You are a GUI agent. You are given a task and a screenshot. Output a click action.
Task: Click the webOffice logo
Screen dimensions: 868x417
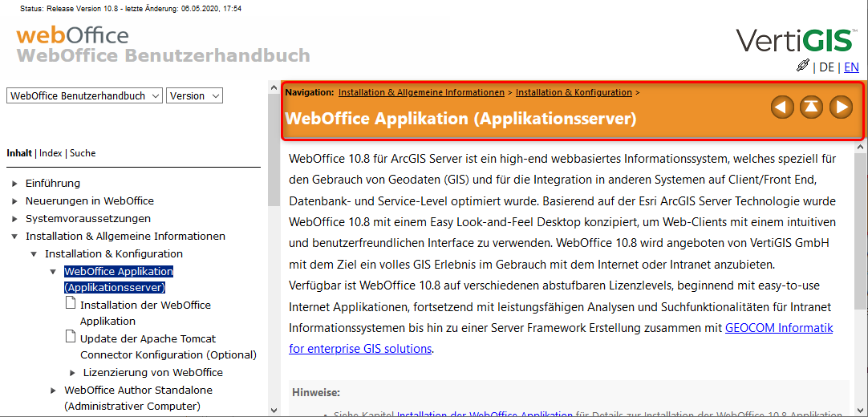pos(72,35)
